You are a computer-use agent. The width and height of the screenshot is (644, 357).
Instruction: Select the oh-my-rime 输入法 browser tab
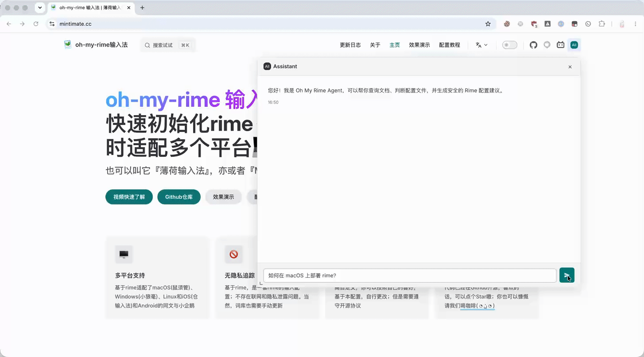coord(90,8)
